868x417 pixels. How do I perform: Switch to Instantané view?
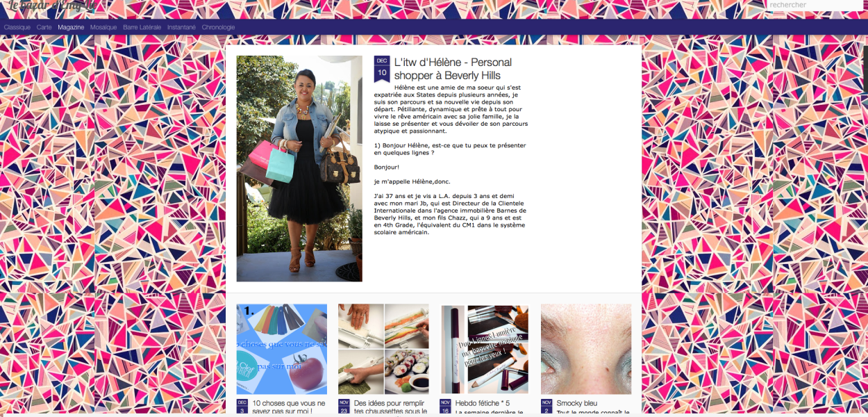181,27
